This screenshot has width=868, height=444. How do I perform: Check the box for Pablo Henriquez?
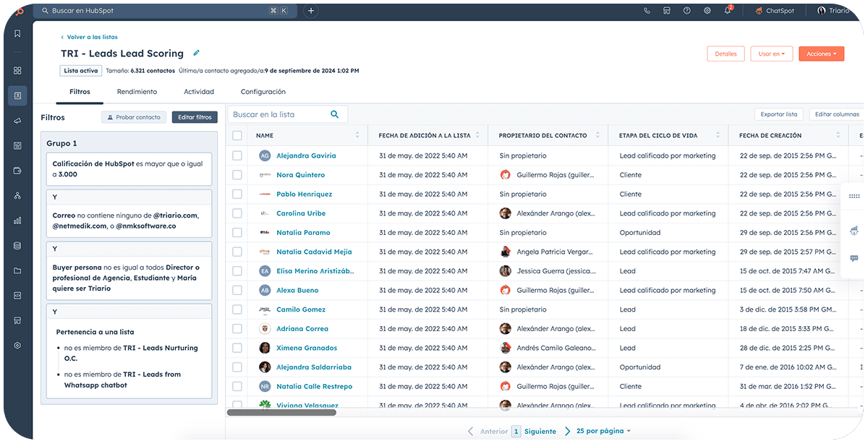click(x=237, y=194)
